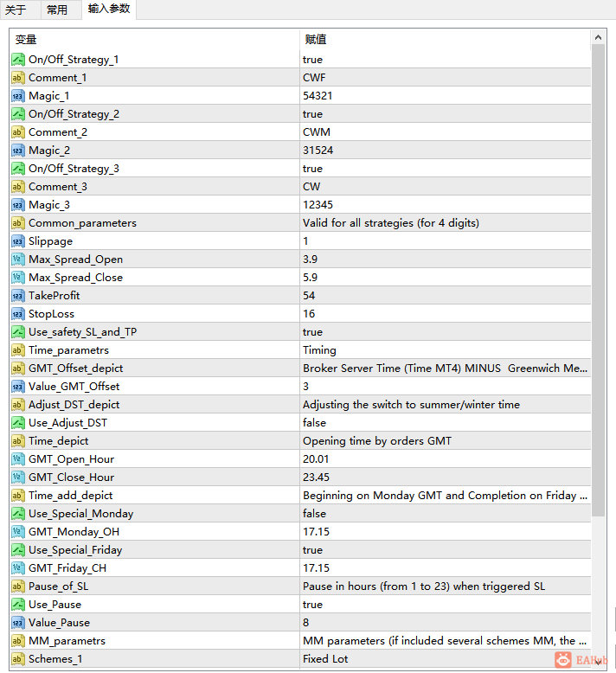The width and height of the screenshot is (616, 673).
Task: Click the vertical scrollbar thumb
Action: (599, 280)
